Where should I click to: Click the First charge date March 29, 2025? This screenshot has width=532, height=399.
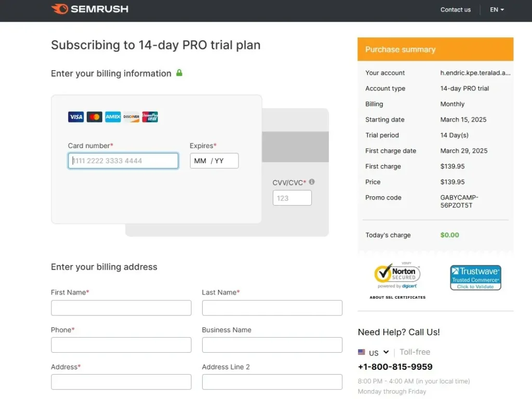coord(464,151)
